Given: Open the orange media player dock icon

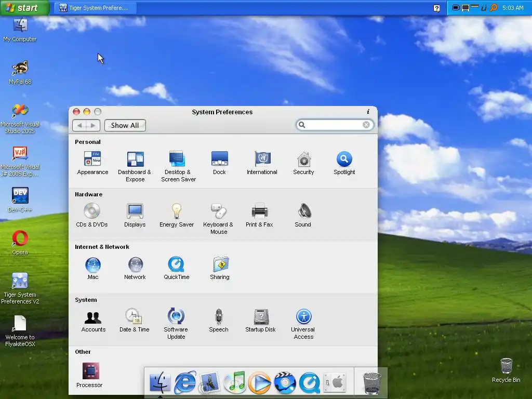Looking at the screenshot, I should pyautogui.click(x=260, y=383).
